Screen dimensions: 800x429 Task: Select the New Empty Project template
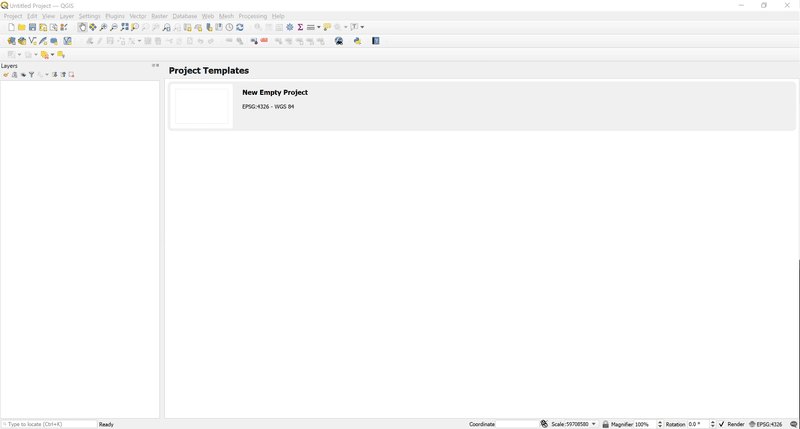pyautogui.click(x=482, y=106)
